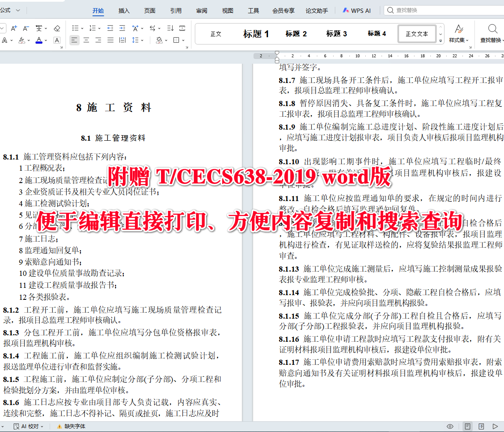Click the ruler indent marker
This screenshot has height=432, width=504.
click(x=277, y=56)
